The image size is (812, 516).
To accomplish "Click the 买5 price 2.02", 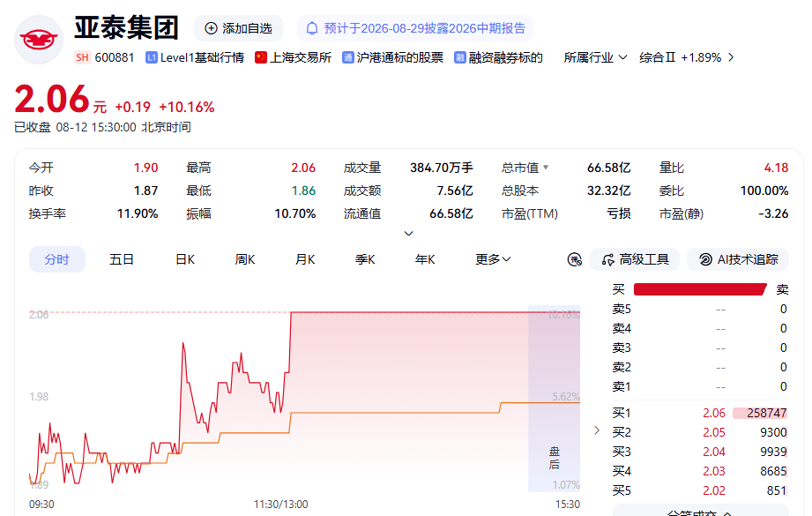I will tap(713, 490).
